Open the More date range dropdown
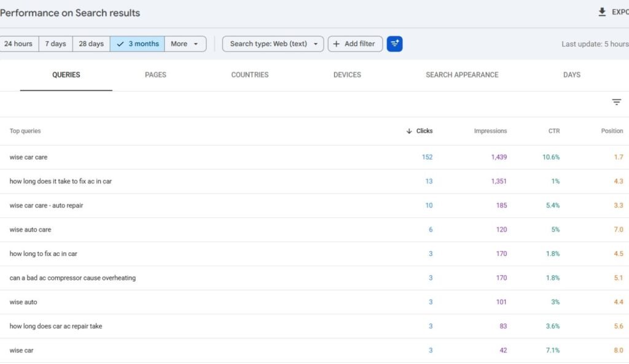This screenshot has height=364, width=629. (185, 44)
